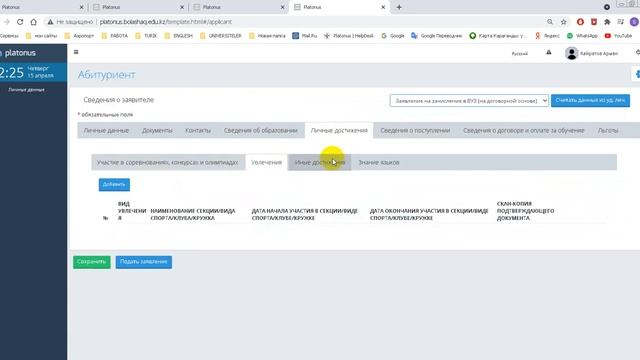Viewport: 640px width, 360px height.
Task: Open the Google bookmark
Action: click(x=392, y=36)
